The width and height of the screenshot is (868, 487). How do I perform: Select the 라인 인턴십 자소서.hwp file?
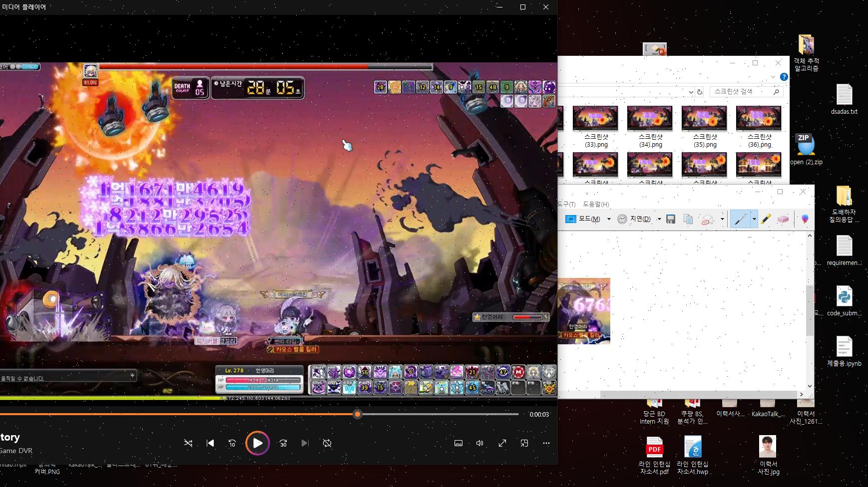point(693,456)
